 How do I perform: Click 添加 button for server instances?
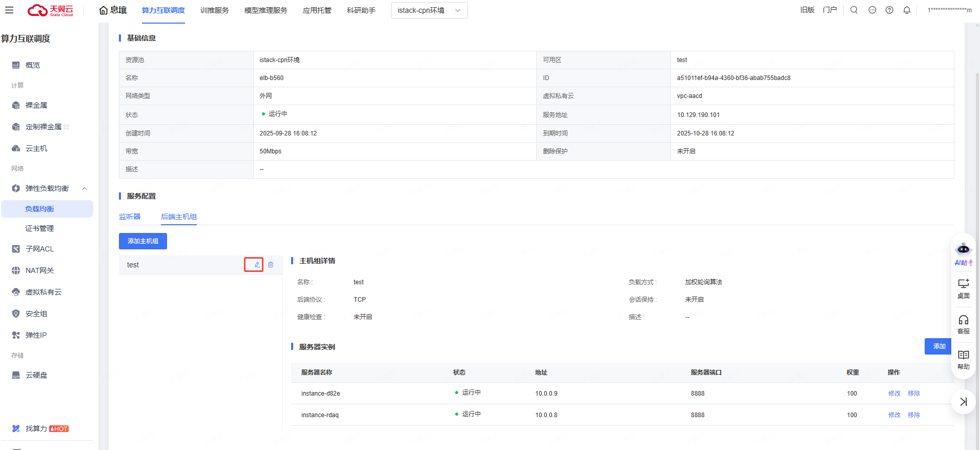(x=939, y=346)
